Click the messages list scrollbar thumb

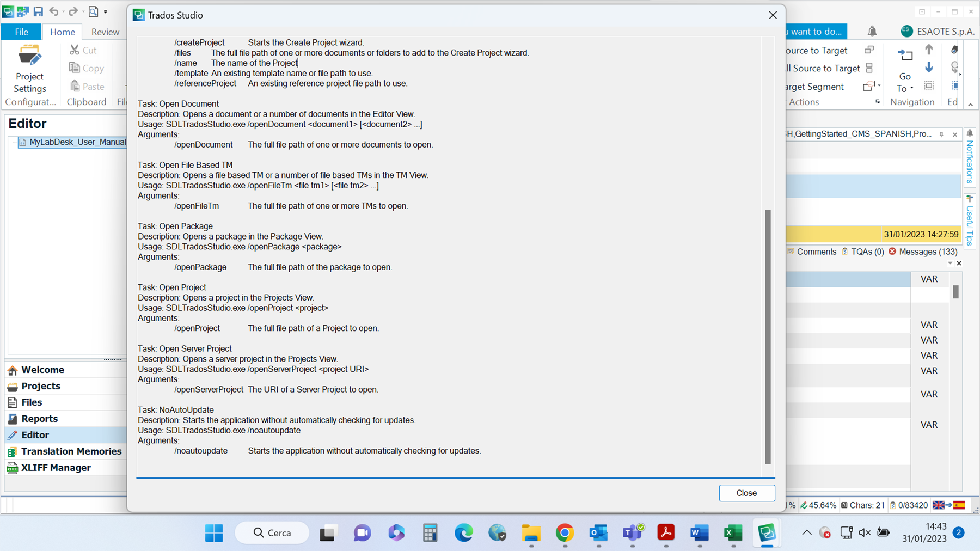(x=955, y=292)
